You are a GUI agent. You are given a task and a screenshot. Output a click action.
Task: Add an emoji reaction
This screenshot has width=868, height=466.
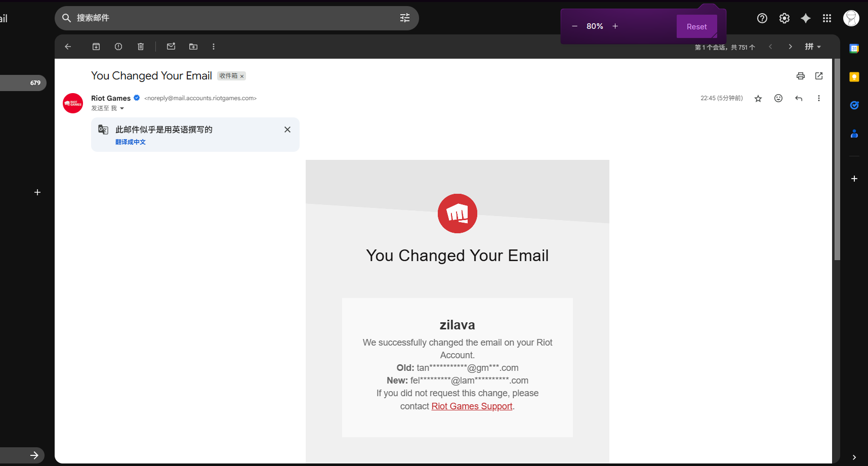click(778, 98)
